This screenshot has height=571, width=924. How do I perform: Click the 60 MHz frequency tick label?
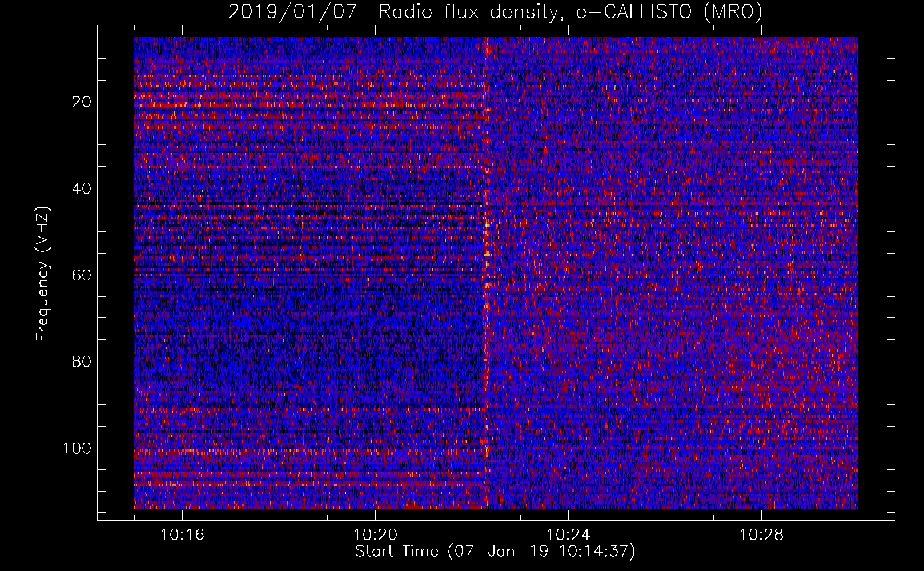tap(82, 275)
